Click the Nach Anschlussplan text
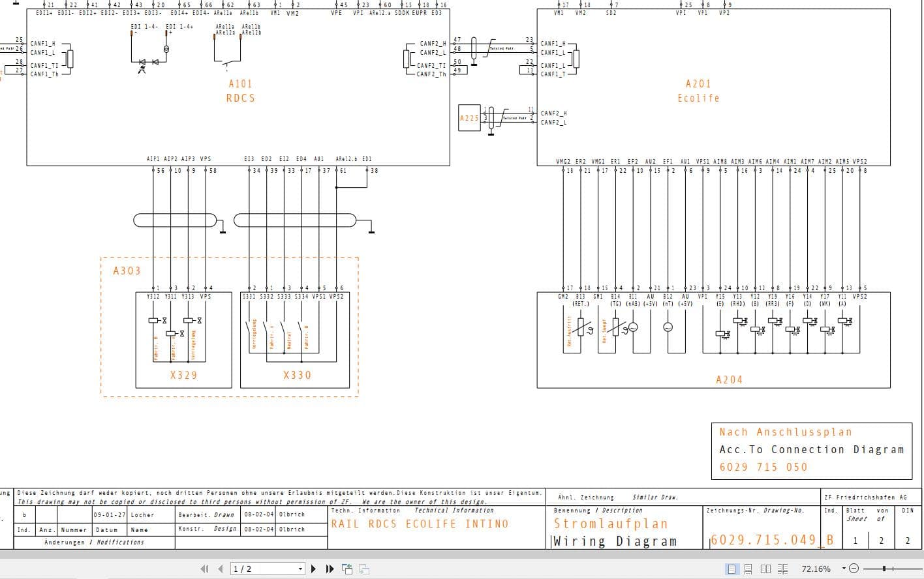This screenshot has height=579, width=924. tap(785, 432)
